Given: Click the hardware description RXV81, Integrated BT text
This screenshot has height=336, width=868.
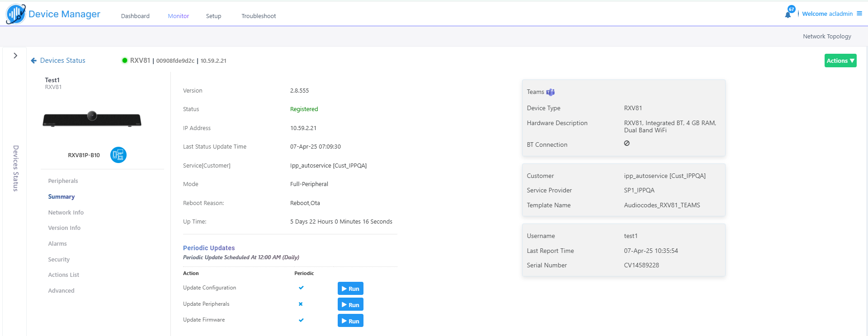Looking at the screenshot, I should 670,126.
